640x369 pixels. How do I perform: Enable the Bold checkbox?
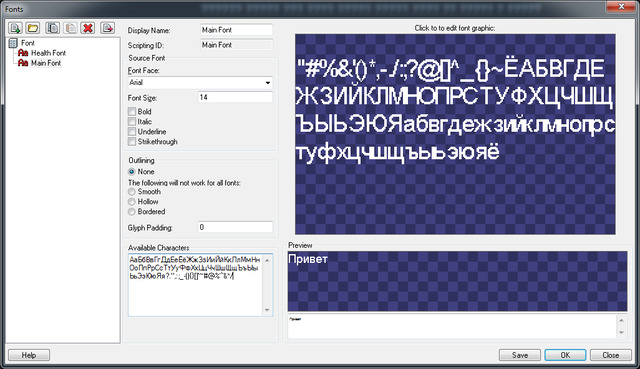pos(132,111)
